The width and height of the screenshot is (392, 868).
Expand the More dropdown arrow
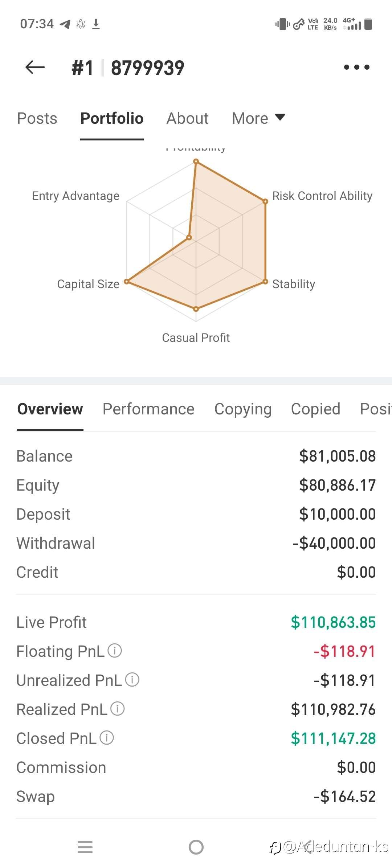coord(280,117)
